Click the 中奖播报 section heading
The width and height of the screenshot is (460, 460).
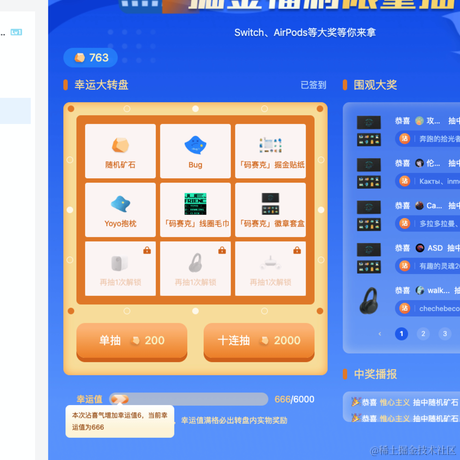pos(375,374)
